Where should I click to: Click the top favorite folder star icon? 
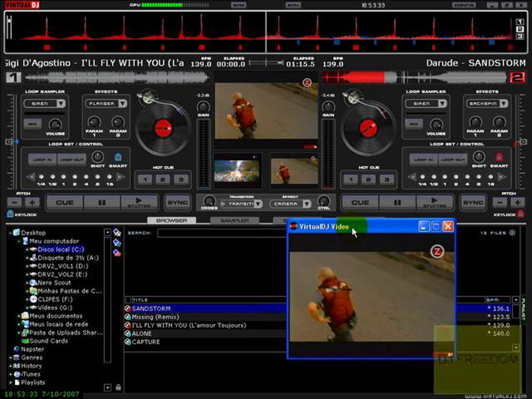tap(117, 233)
